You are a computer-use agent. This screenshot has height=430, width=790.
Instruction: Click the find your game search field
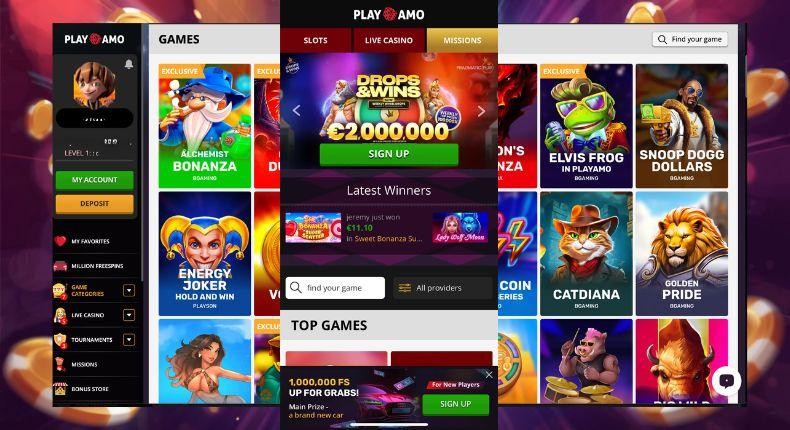[x=335, y=288]
